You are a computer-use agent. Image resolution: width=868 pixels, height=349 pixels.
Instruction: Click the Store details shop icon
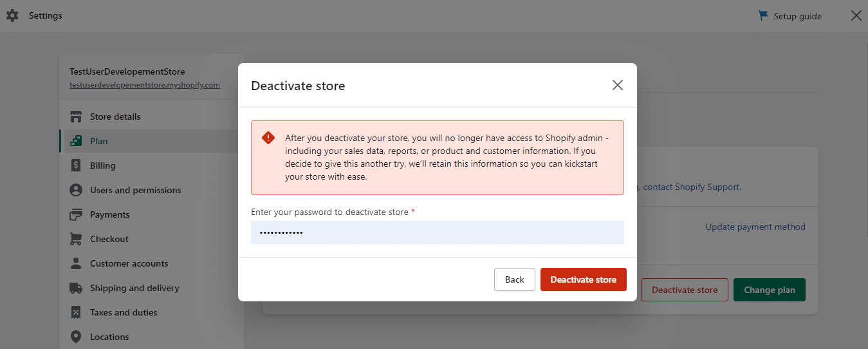click(x=76, y=117)
